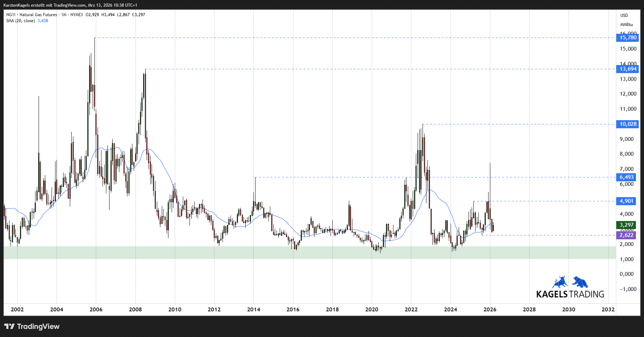Viewport: 644px width, 337px height.
Task: Open the SMA (20, close) indicator legend
Action: tap(20, 21)
